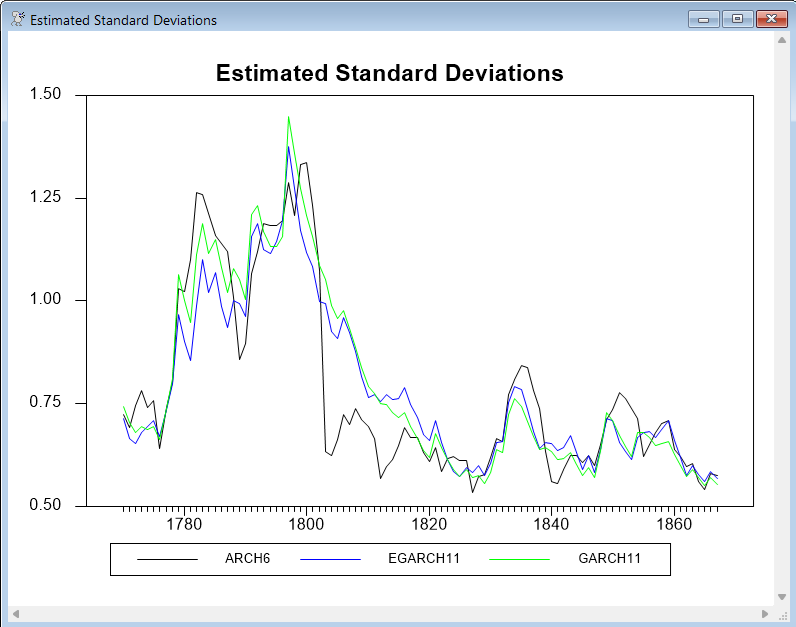Click the line sample beside GARCH11 in legend

519,558
